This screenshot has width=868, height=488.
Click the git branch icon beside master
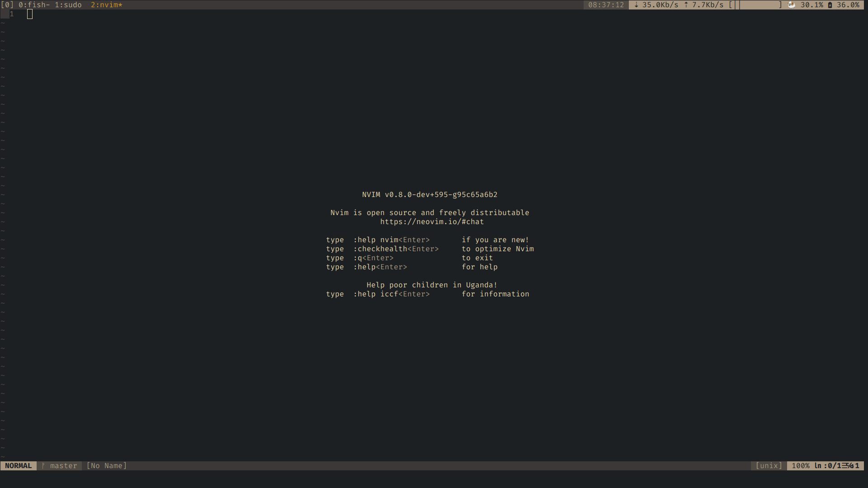[43, 465]
